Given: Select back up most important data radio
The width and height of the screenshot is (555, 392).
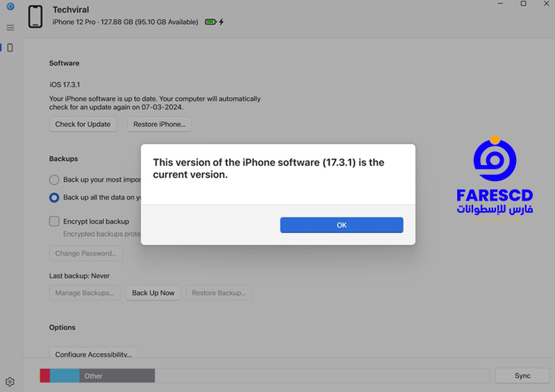Looking at the screenshot, I should (54, 180).
